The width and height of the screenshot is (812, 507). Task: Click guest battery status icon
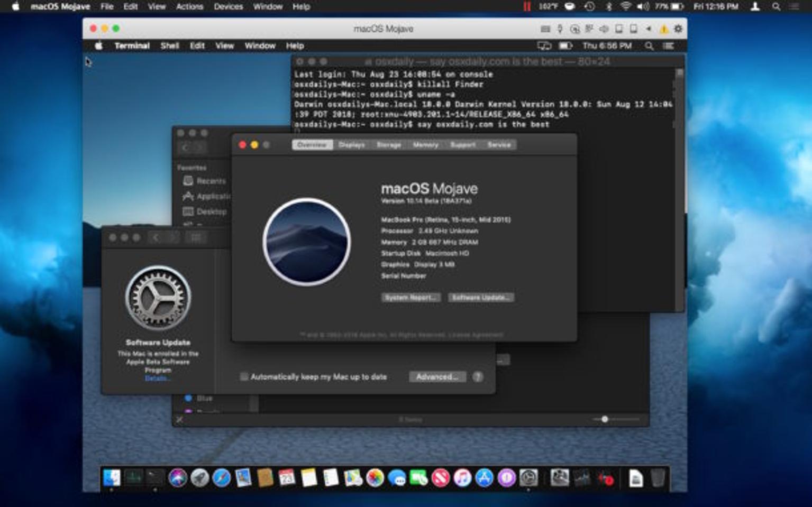click(565, 46)
